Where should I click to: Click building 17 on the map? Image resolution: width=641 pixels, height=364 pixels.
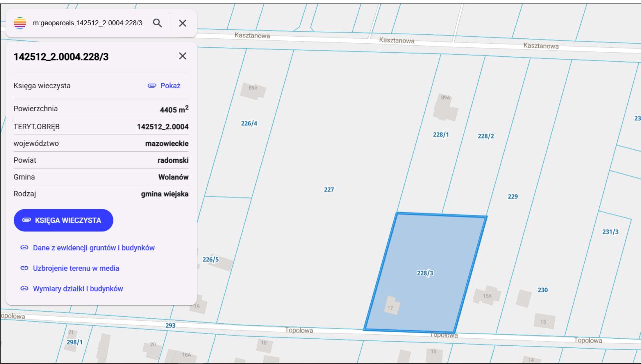pyautogui.click(x=391, y=306)
